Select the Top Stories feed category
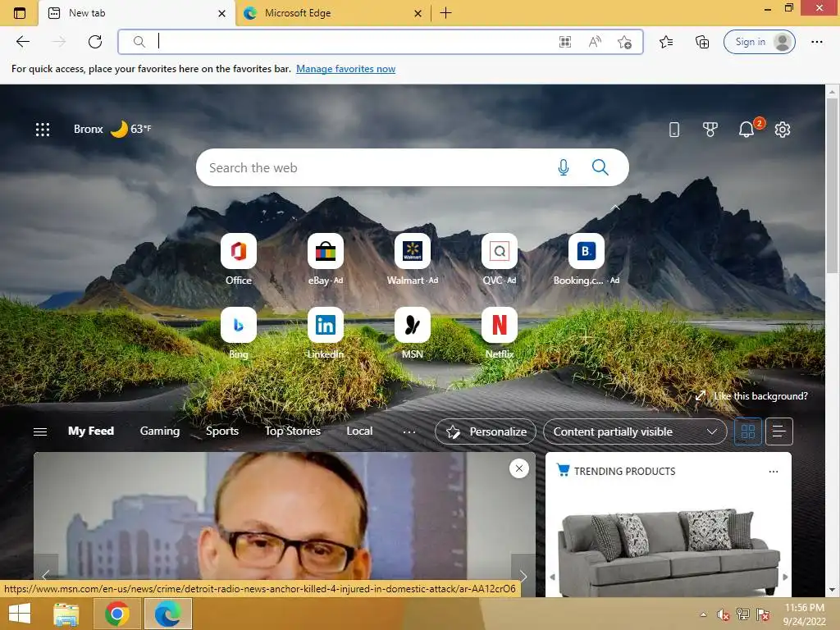Screen dimensions: 840x630 pos(293,431)
